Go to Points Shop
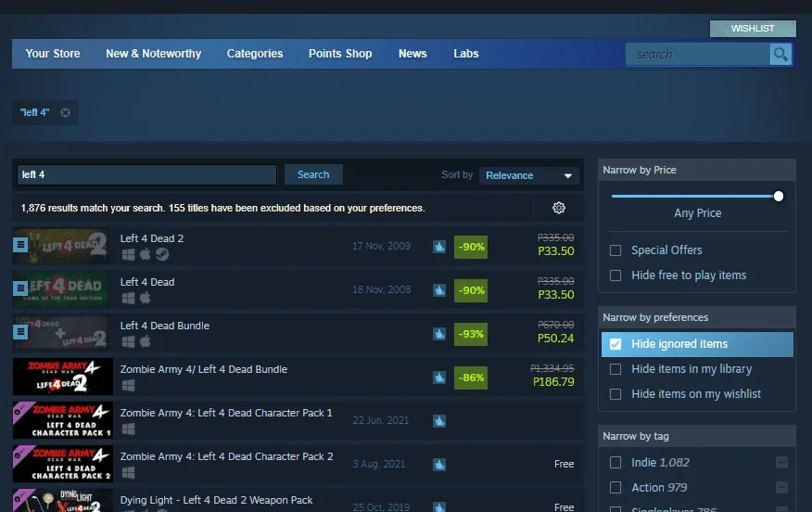The image size is (812, 512). click(340, 54)
